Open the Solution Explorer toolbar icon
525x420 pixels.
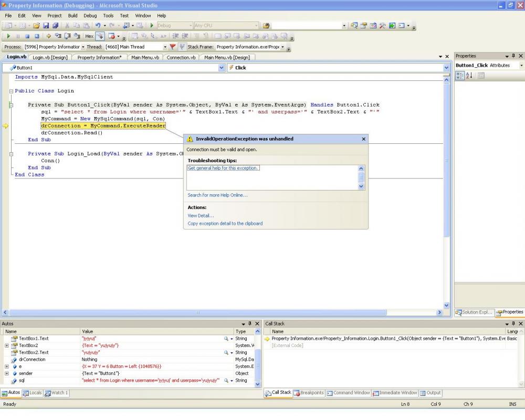[x=354, y=25]
